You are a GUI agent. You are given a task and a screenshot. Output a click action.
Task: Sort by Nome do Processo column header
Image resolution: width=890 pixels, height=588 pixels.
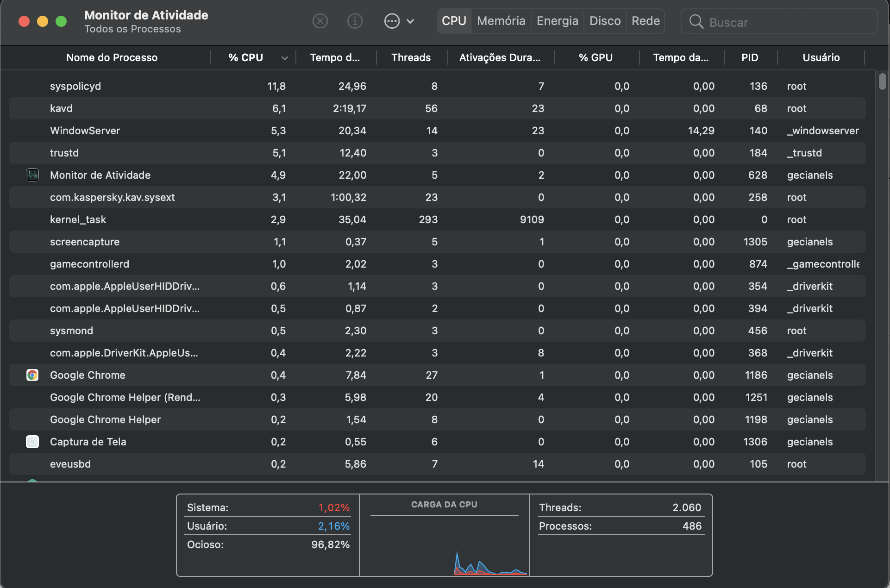tap(112, 57)
